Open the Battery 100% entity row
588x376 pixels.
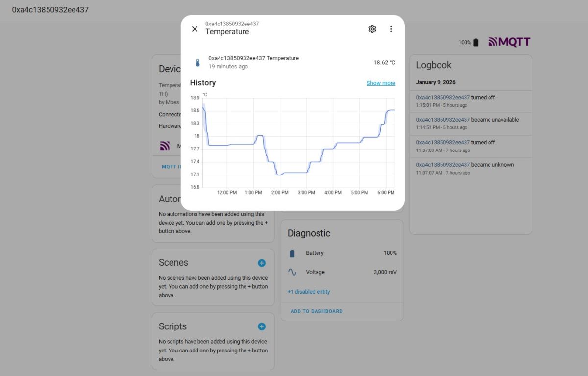coord(342,253)
